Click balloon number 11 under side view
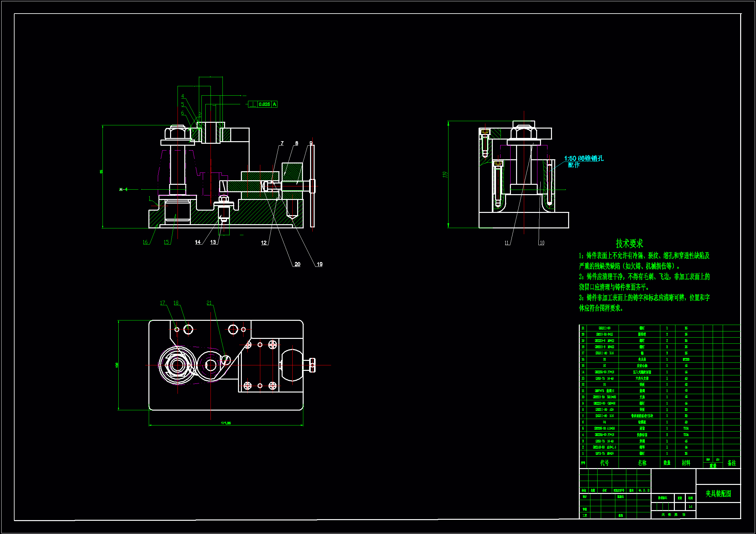The height and width of the screenshot is (534, 756). pos(507,243)
